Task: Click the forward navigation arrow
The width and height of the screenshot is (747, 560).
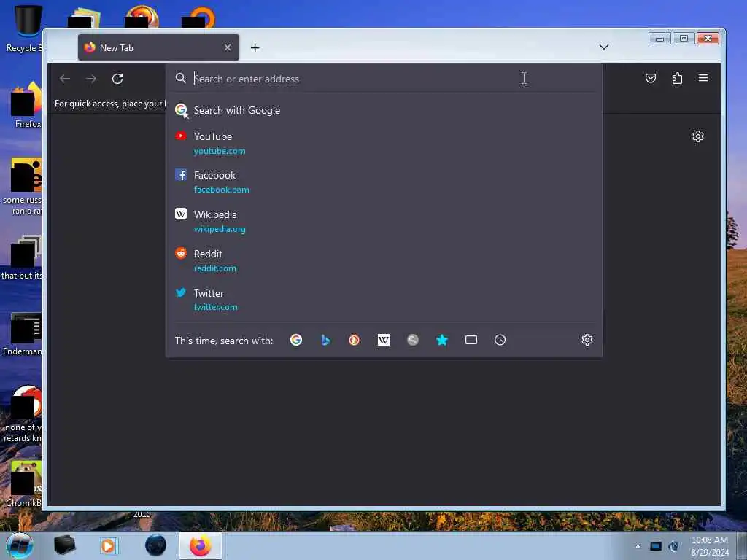Action: (91, 79)
